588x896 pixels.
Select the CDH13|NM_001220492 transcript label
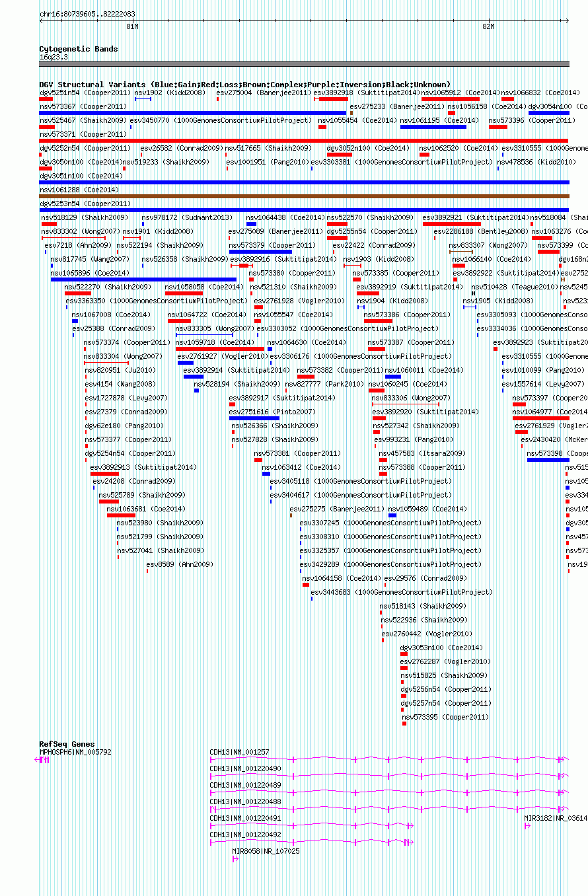click(246, 835)
